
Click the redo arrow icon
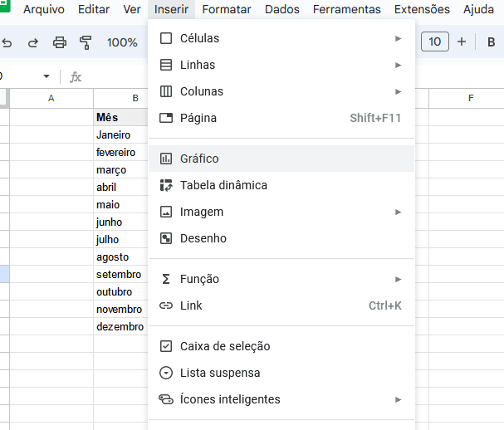click(x=33, y=42)
